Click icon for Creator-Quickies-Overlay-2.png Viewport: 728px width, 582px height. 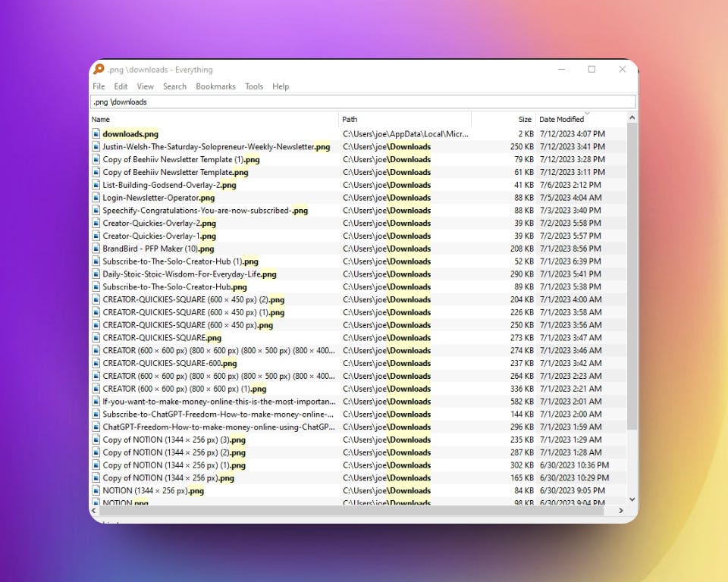(96, 224)
